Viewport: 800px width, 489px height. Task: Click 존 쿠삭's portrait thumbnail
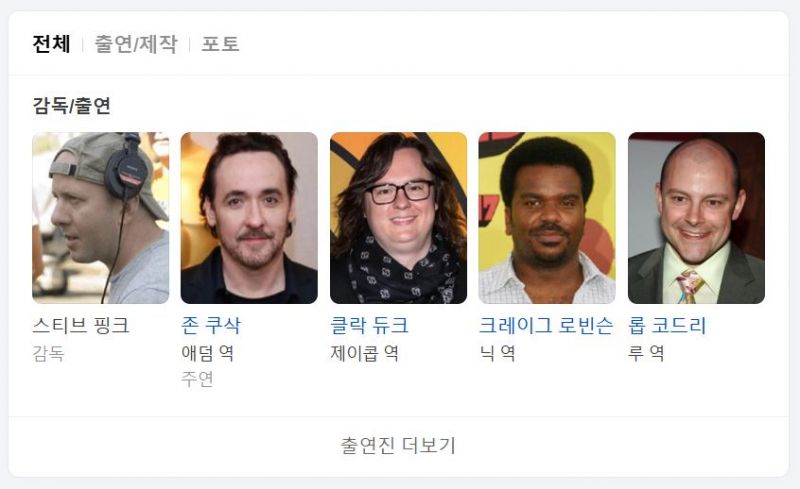coord(249,218)
